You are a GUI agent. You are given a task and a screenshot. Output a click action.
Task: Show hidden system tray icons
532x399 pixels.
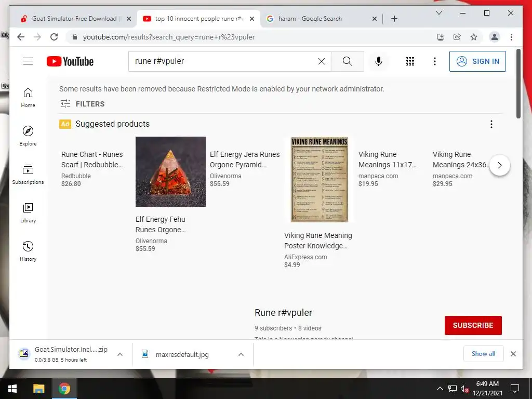point(440,389)
